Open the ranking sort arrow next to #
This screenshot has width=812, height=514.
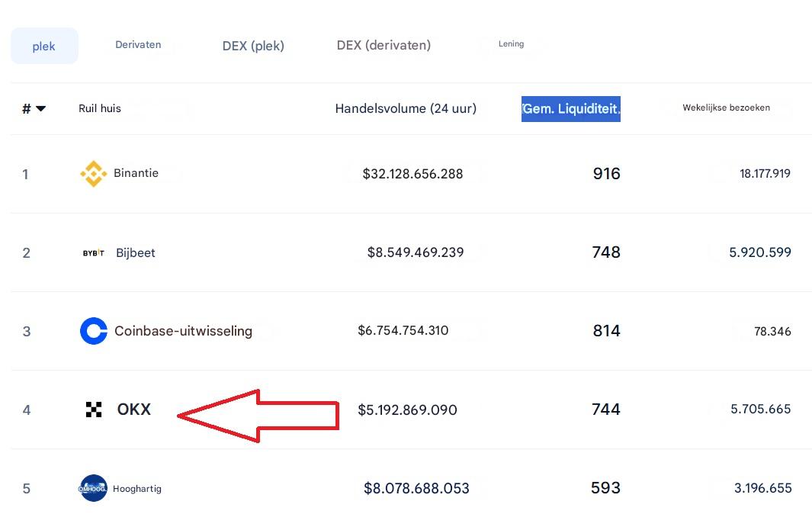pyautogui.click(x=40, y=109)
